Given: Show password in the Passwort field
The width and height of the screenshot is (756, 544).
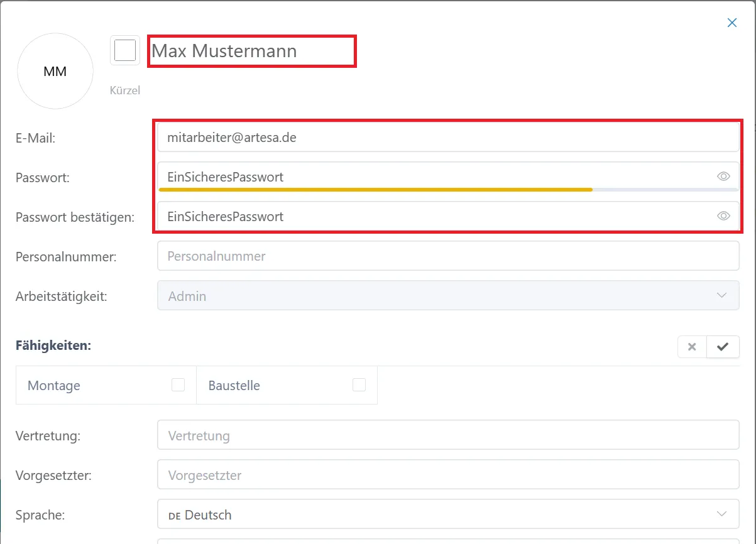Looking at the screenshot, I should click(x=723, y=177).
